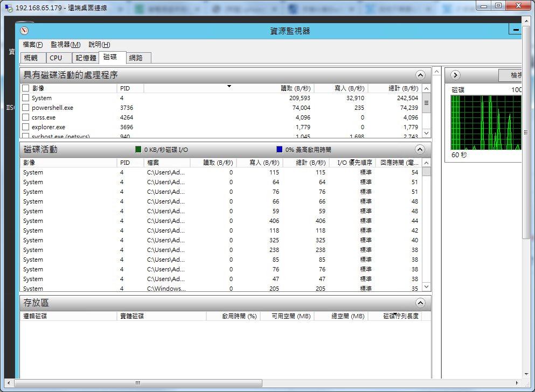
Task: Click blue highest active time legend square
Action: pos(280,149)
